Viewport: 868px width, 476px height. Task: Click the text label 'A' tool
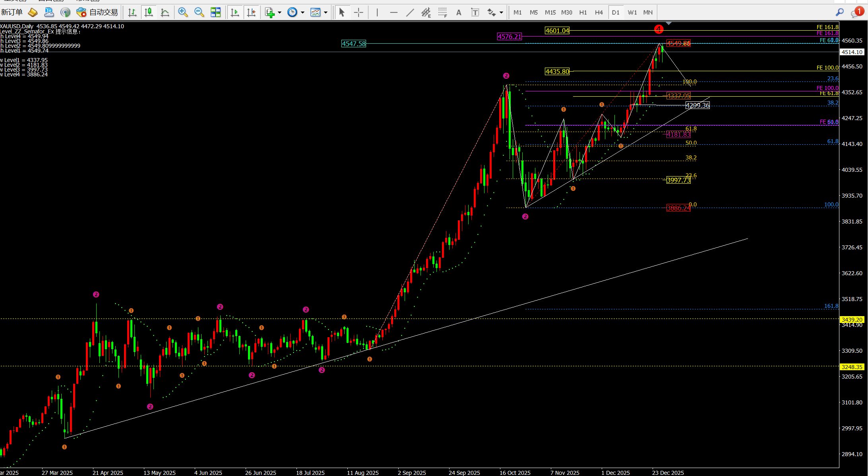click(x=459, y=12)
